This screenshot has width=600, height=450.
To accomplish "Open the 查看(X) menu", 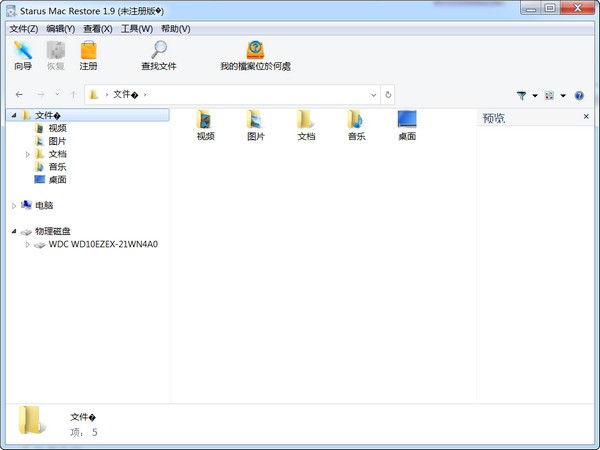I will [98, 29].
